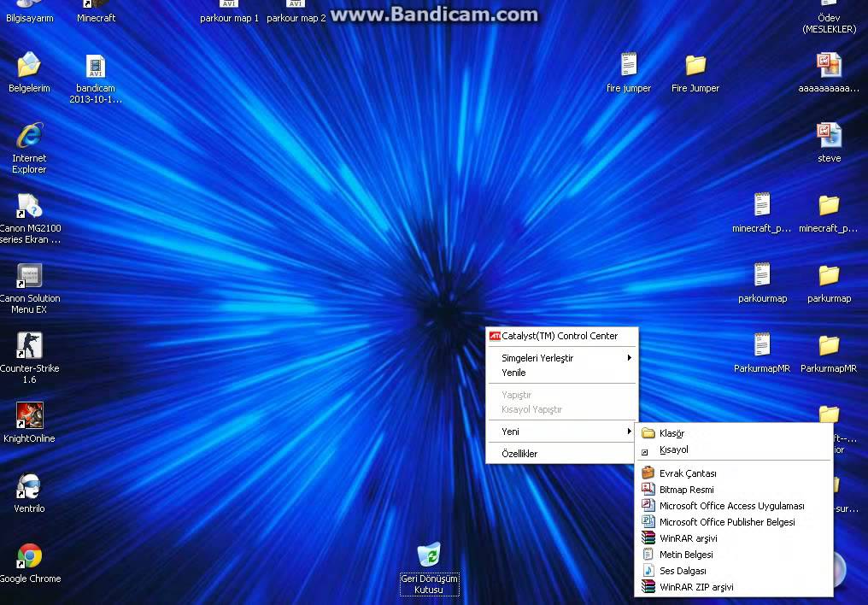Select the ParkurmapMR text document icon
Image resolution: width=868 pixels, height=605 pixels.
coord(762,345)
